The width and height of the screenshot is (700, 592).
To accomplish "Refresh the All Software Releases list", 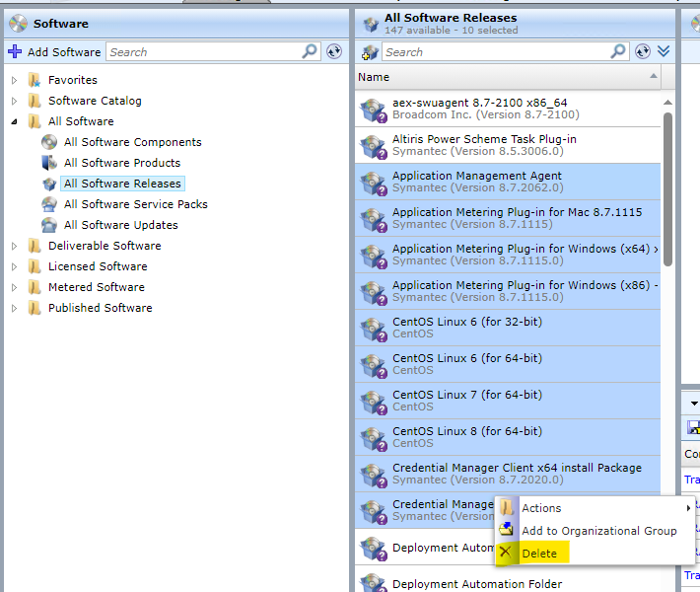I will click(643, 51).
